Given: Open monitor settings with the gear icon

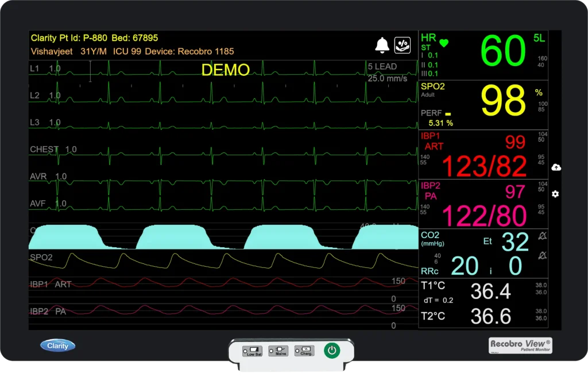Looking at the screenshot, I should (555, 194).
